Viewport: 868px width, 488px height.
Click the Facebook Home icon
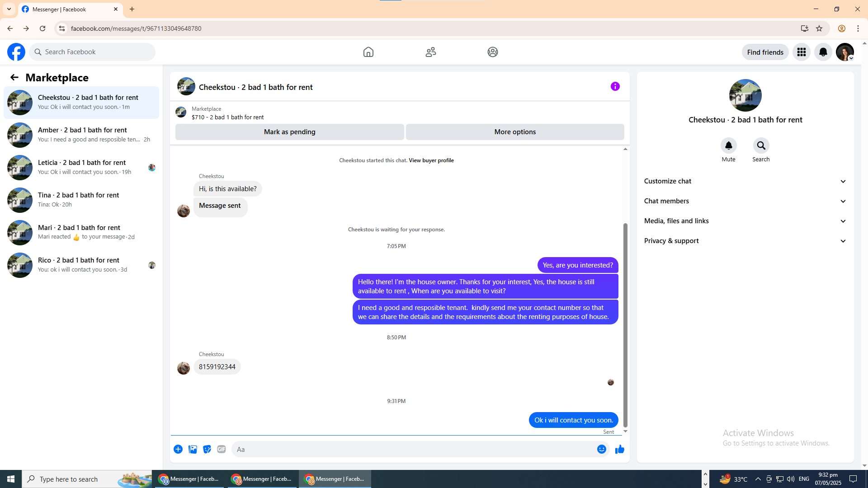[368, 52]
